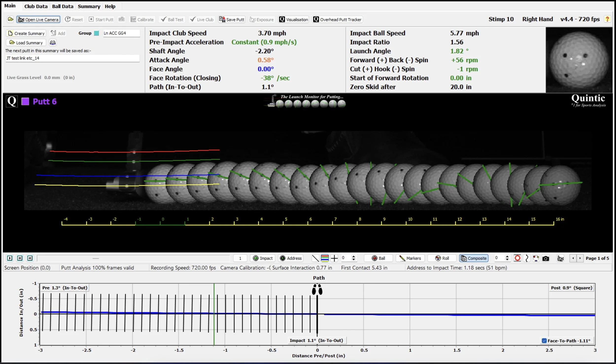Click the multicolored lines icon
The image size is (616, 364).
coord(325,258)
